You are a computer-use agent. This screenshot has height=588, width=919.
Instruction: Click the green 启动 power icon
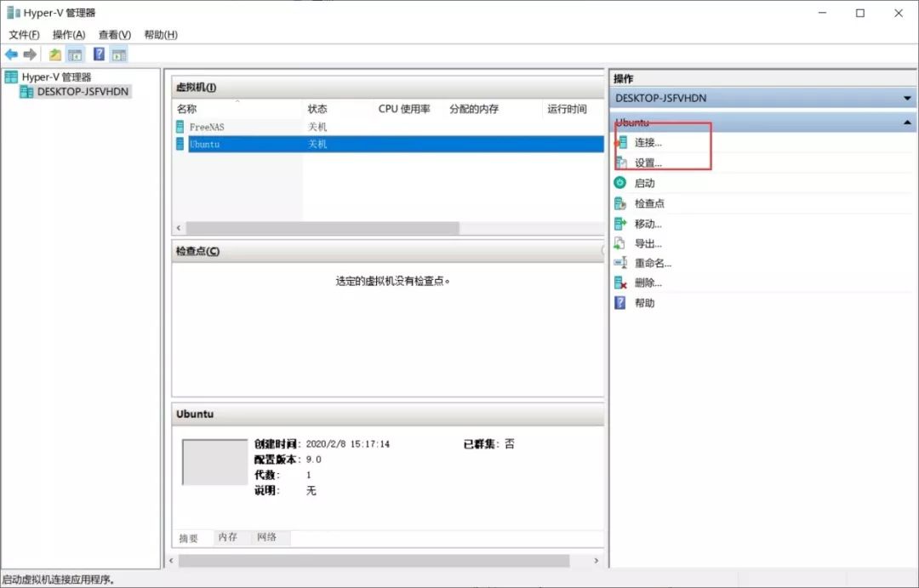click(x=620, y=183)
